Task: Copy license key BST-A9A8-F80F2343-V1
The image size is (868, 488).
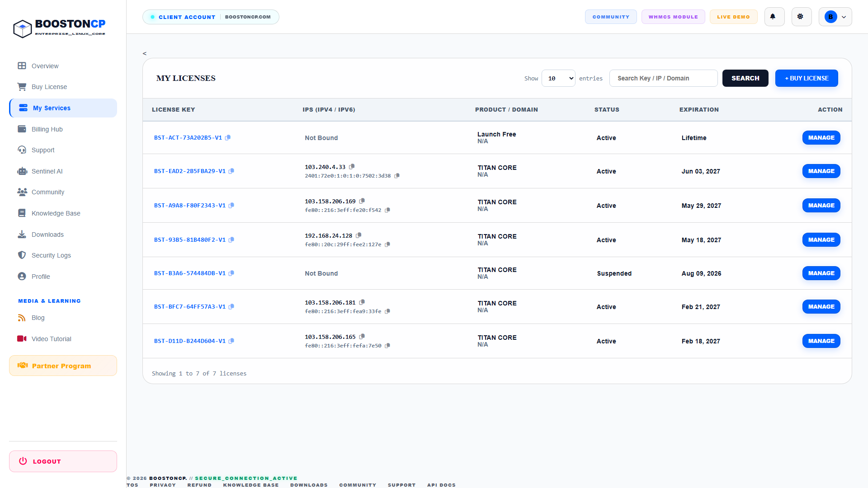Action: pyautogui.click(x=231, y=206)
